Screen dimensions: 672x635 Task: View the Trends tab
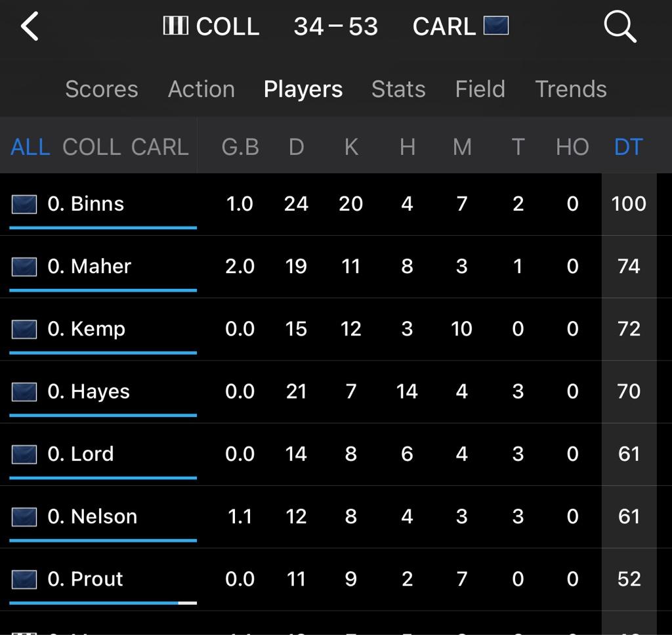point(571,89)
